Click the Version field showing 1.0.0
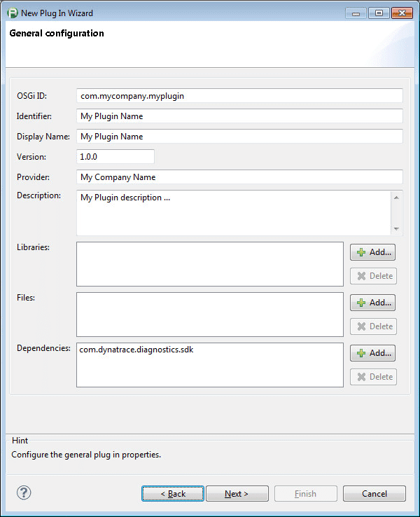The width and height of the screenshot is (420, 517). [x=115, y=157]
